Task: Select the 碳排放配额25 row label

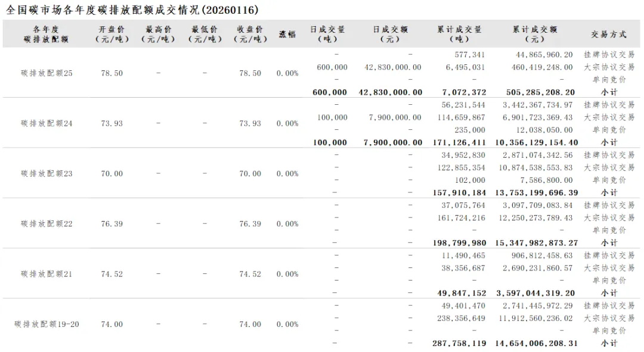Action: (x=47, y=73)
